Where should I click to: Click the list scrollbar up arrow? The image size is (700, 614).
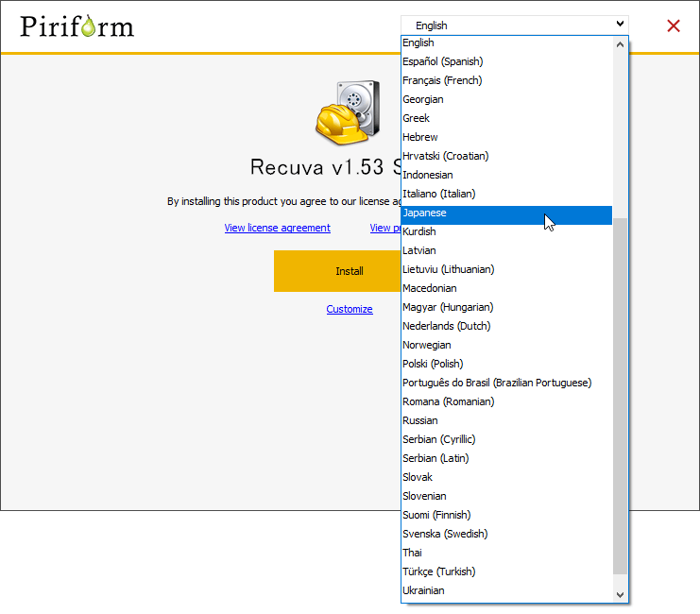[620, 44]
